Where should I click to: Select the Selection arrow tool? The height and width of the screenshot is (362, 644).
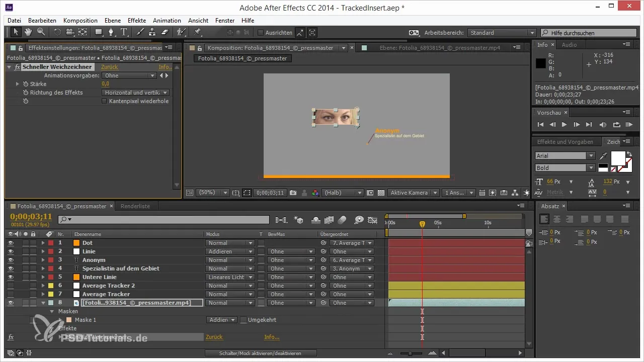16,32
